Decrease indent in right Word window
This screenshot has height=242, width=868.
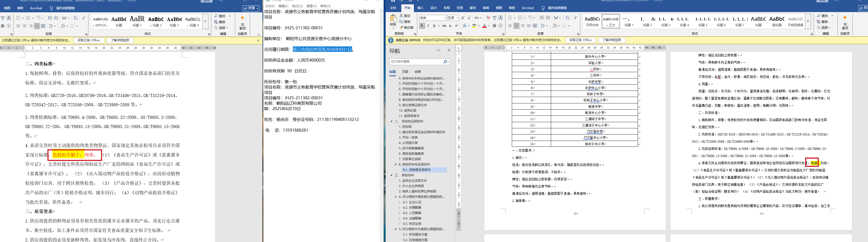(x=542, y=18)
